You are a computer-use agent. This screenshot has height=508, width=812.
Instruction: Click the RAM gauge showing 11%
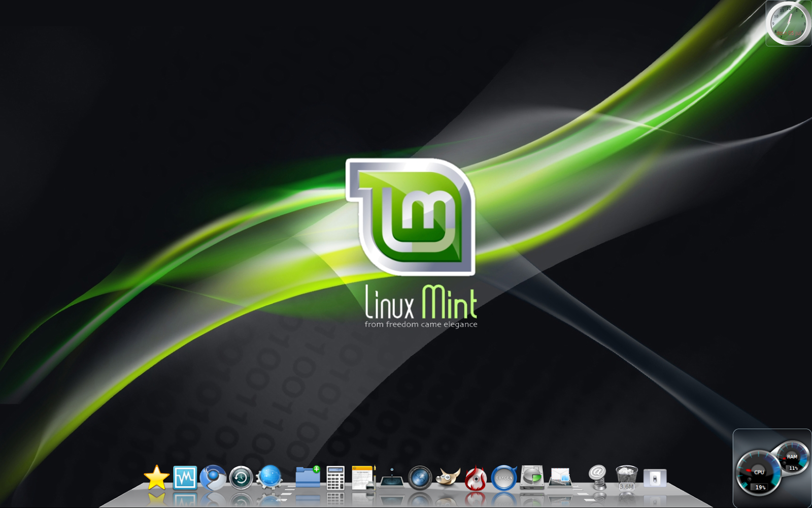click(x=793, y=457)
